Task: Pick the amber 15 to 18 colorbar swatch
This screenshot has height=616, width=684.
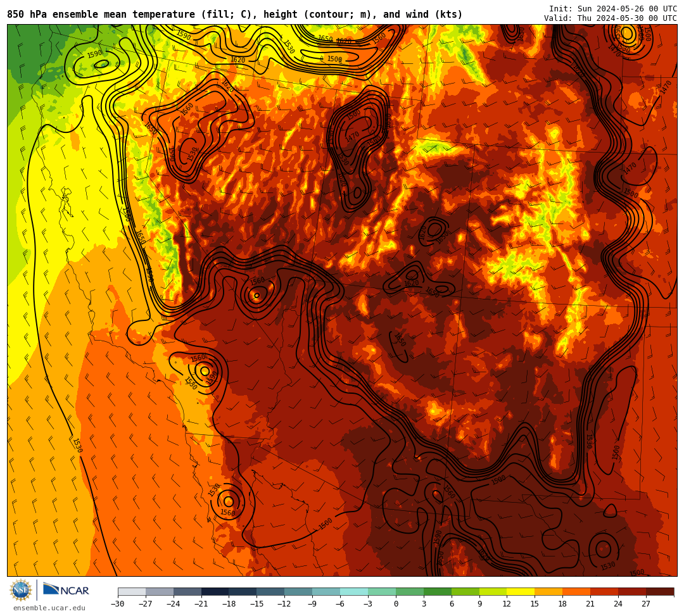Action: [x=548, y=591]
